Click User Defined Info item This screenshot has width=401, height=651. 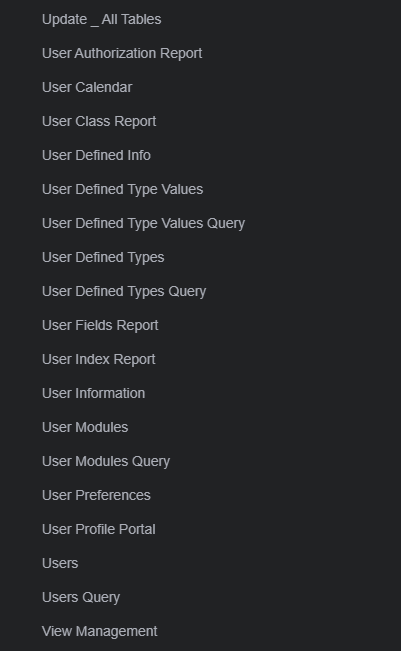[96, 156]
